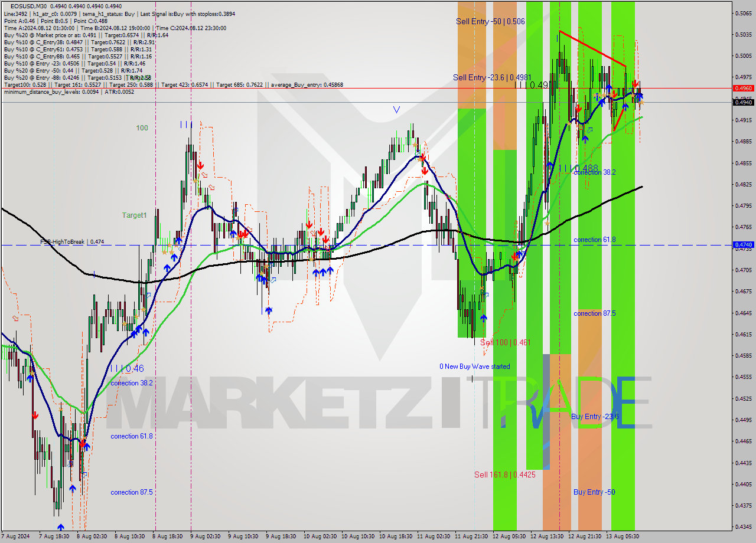Select the 'Sell 100 | 0.461' label

point(505,342)
